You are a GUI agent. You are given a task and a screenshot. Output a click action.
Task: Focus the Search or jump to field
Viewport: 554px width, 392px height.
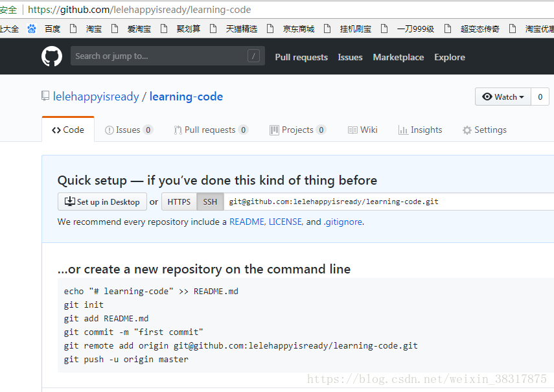coord(167,56)
